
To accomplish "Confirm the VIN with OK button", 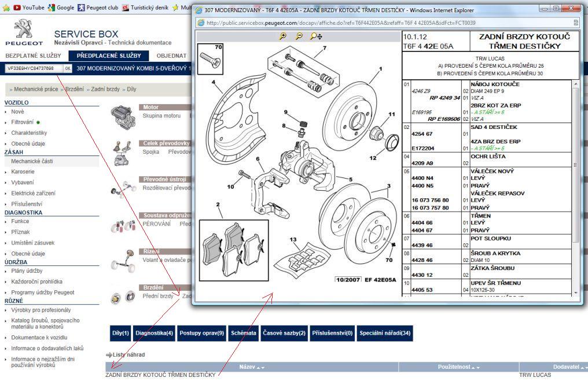I will point(68,68).
